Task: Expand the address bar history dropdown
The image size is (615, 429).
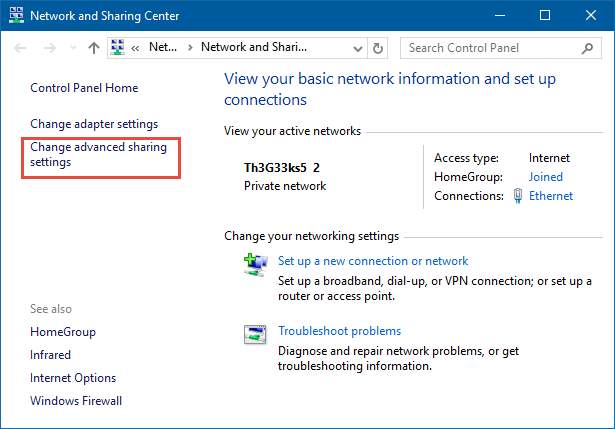Action: [x=356, y=48]
